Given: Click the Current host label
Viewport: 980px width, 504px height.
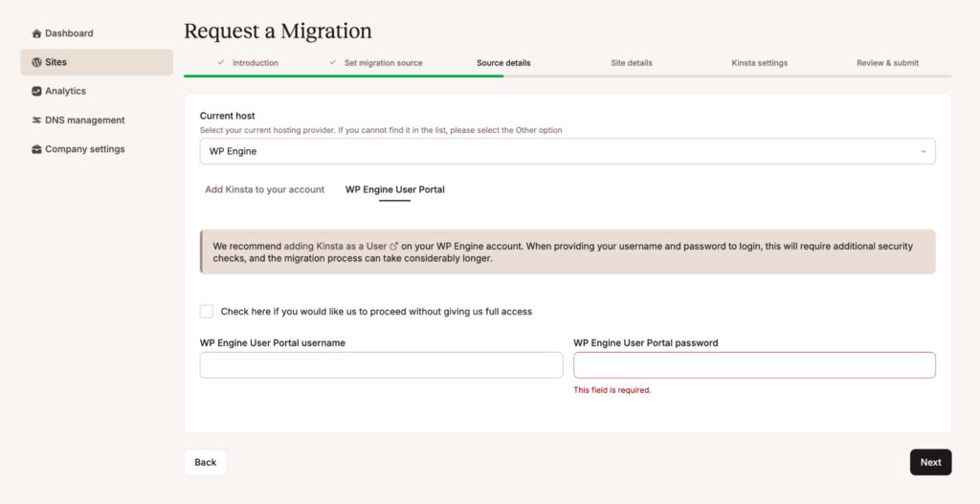Looking at the screenshot, I should tap(228, 116).
